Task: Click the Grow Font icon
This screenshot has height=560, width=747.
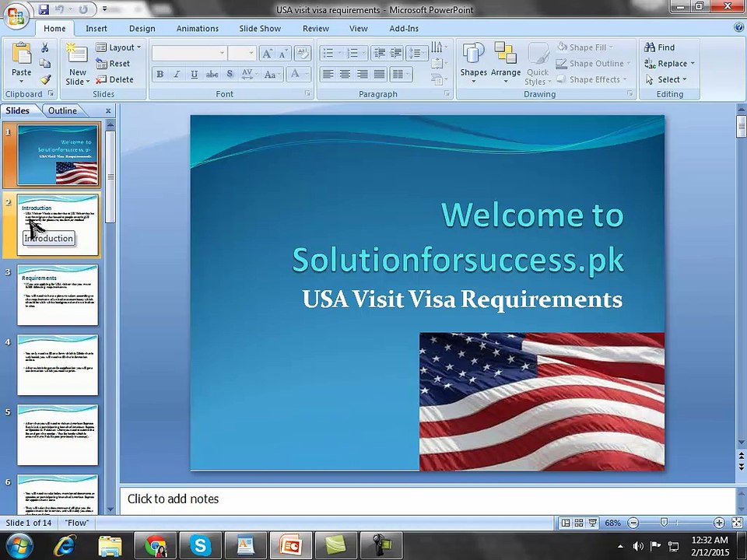Action: click(267, 54)
